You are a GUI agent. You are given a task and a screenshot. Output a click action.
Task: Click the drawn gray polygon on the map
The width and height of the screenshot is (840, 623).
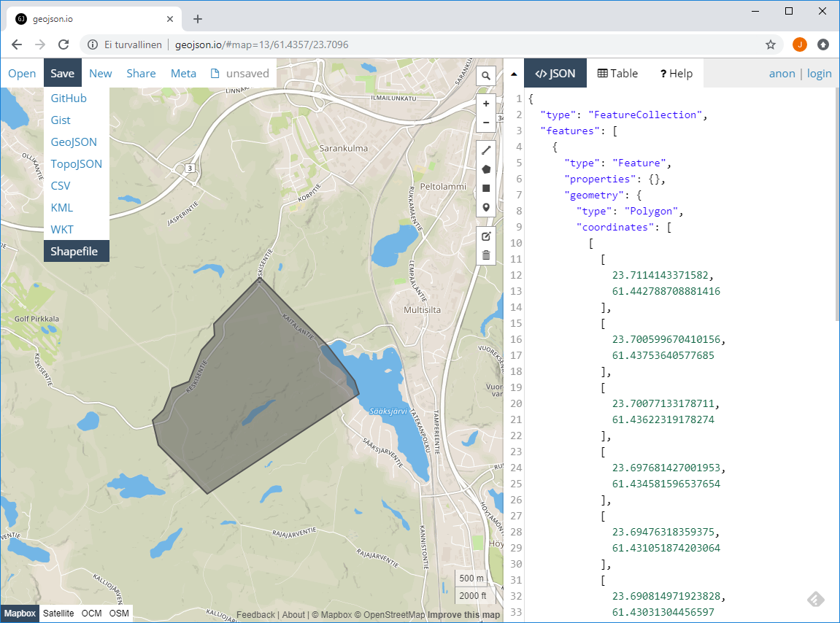[257, 386]
